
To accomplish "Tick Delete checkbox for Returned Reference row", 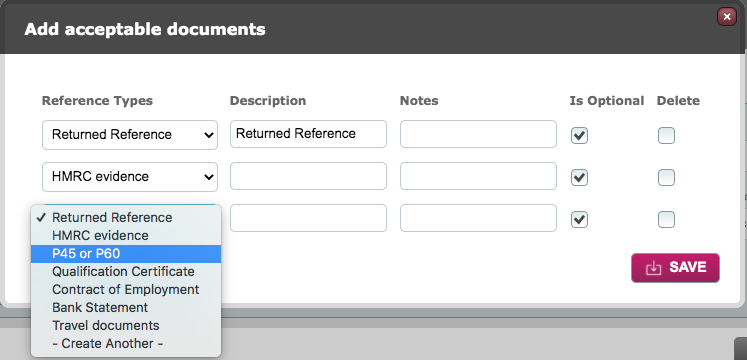I will [666, 136].
